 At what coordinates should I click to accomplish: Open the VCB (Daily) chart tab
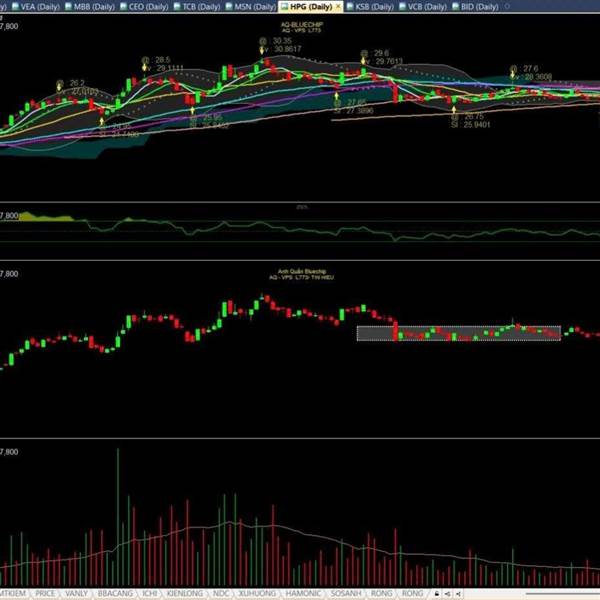tap(422, 7)
